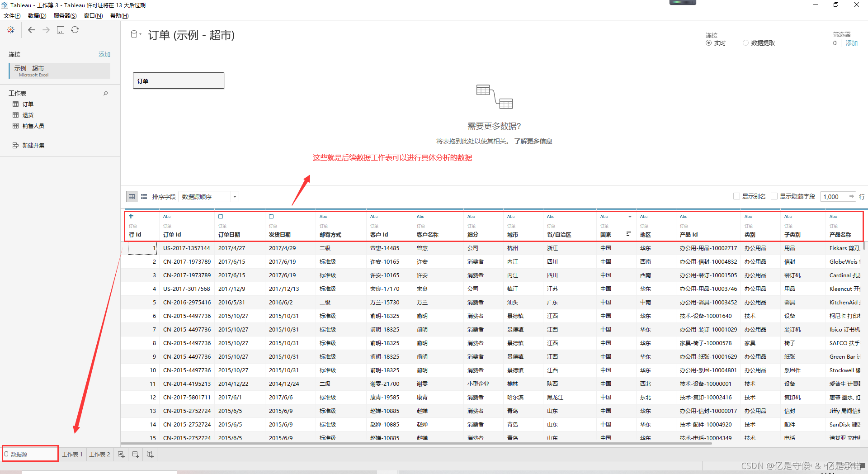Open the 窗口(N) menu
The height and width of the screenshot is (474, 868).
(x=93, y=16)
